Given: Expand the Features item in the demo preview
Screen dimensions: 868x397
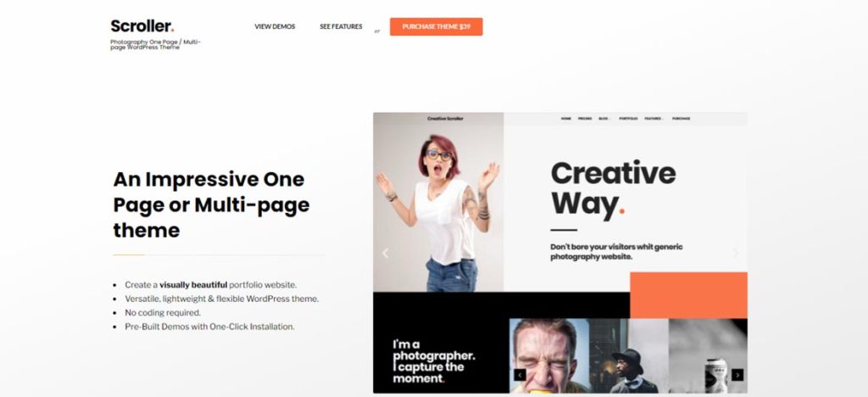Looking at the screenshot, I should coord(654,119).
